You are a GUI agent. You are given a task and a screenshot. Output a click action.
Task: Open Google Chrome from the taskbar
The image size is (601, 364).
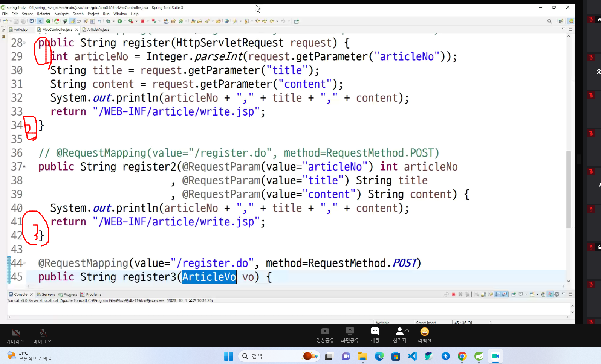point(462,356)
